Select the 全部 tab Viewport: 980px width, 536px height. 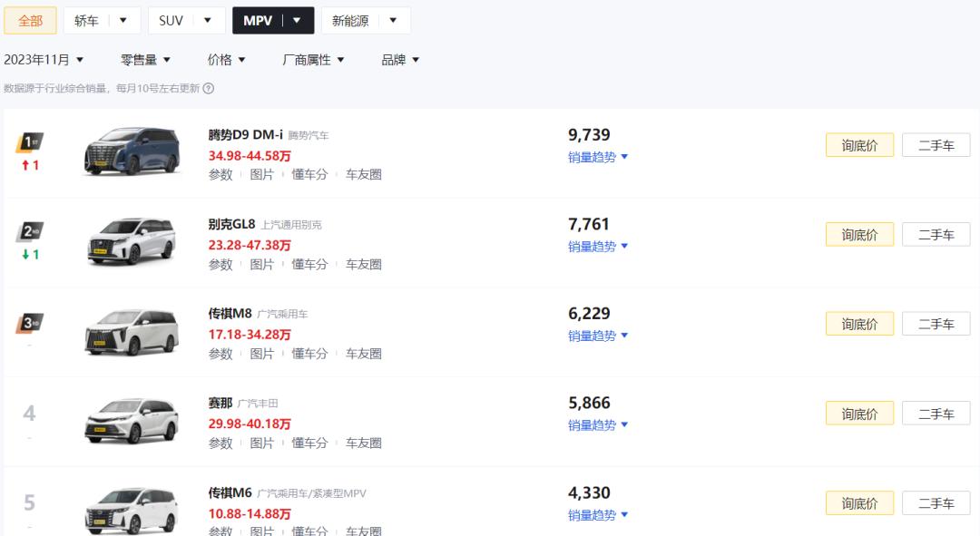(30, 21)
